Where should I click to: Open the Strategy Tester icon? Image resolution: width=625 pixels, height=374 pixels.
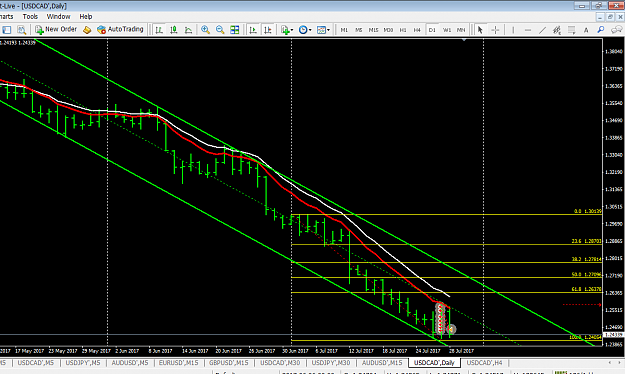22,30
